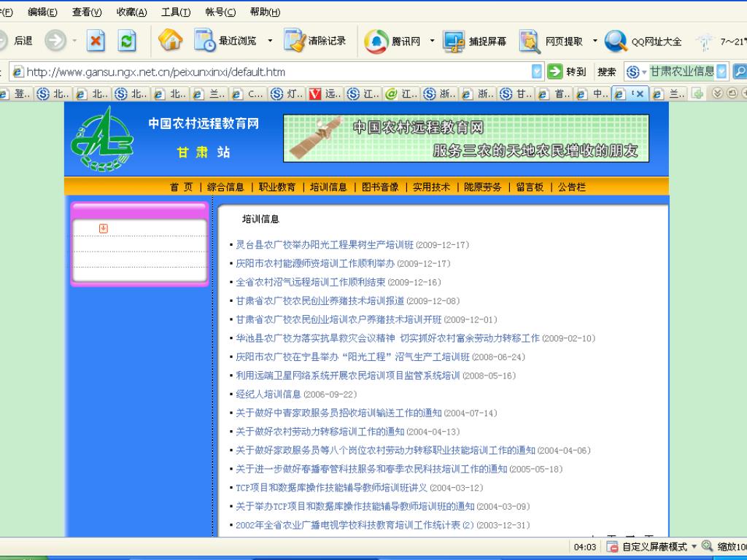Viewport: 747px width, 560px height.
Task: Open the 工具(T) menu
Action: tap(176, 12)
